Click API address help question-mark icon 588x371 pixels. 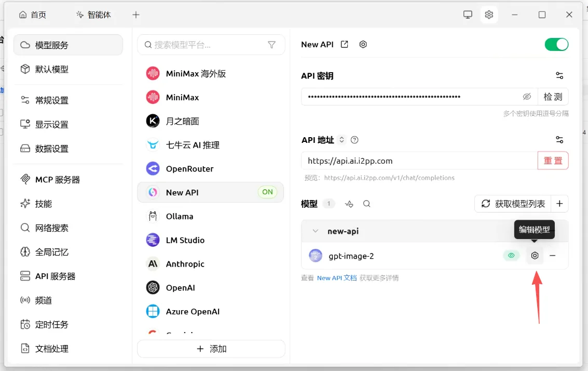point(354,140)
